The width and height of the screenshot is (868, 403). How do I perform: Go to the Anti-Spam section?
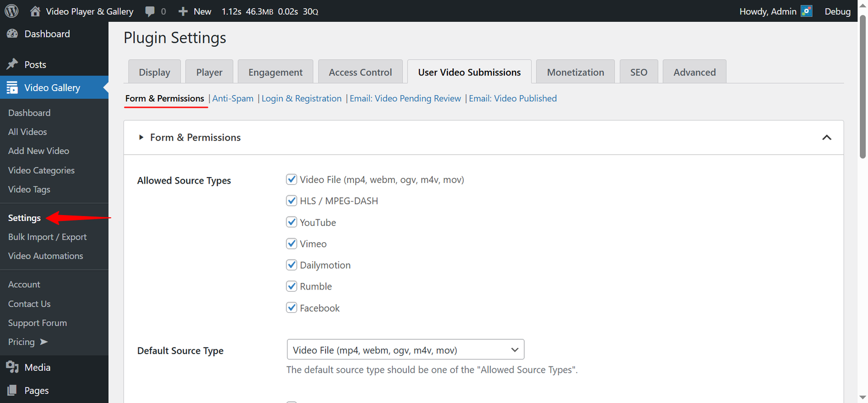[x=233, y=98]
